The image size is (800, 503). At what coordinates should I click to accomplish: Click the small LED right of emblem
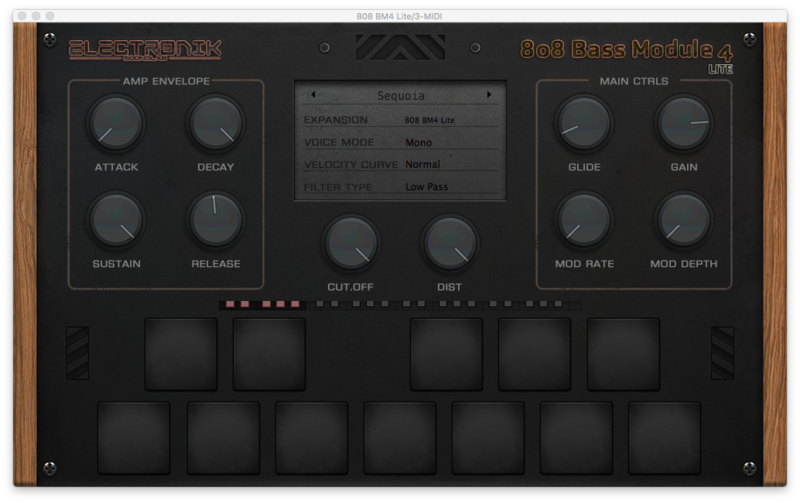click(x=476, y=48)
